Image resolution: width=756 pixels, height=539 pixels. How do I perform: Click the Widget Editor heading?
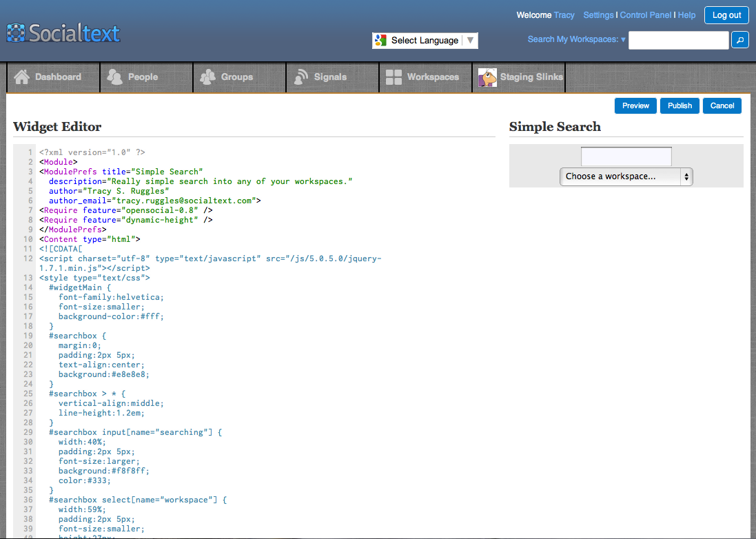pos(57,127)
